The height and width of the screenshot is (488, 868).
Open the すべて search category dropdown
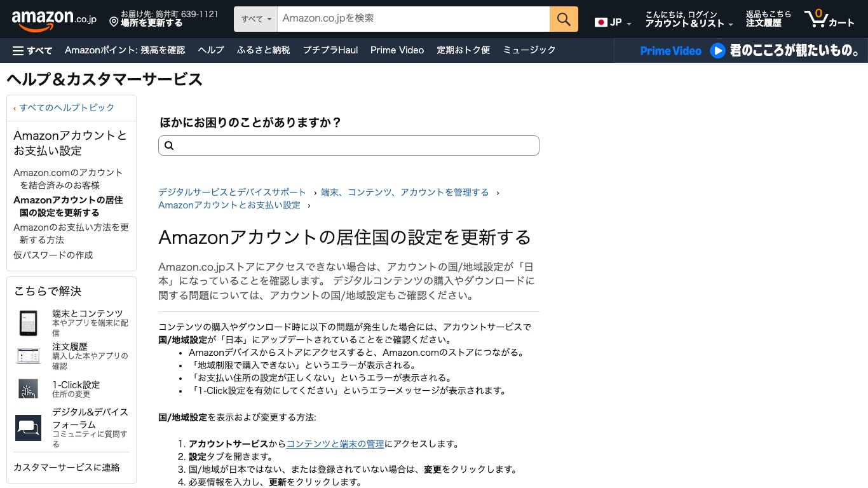256,19
